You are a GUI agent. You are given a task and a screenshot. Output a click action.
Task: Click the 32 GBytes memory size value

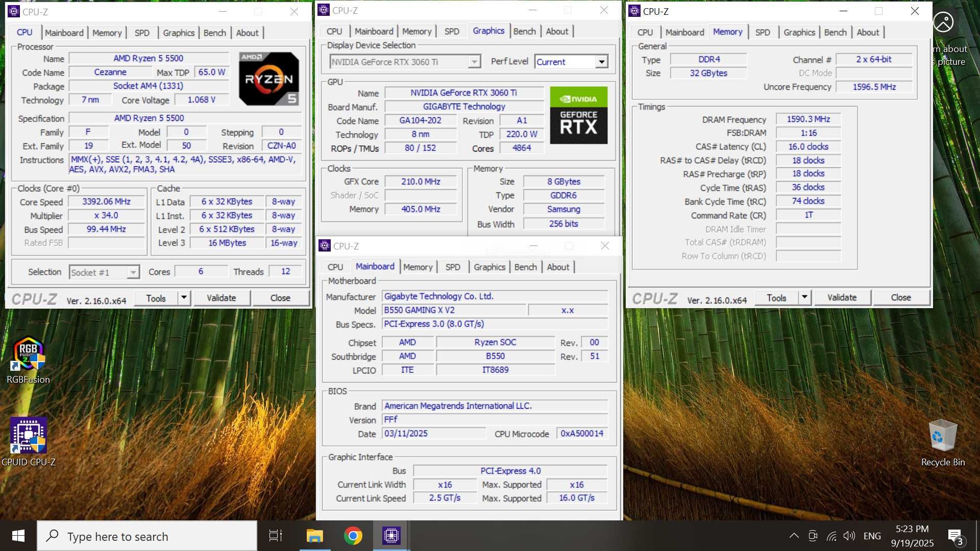coord(708,73)
